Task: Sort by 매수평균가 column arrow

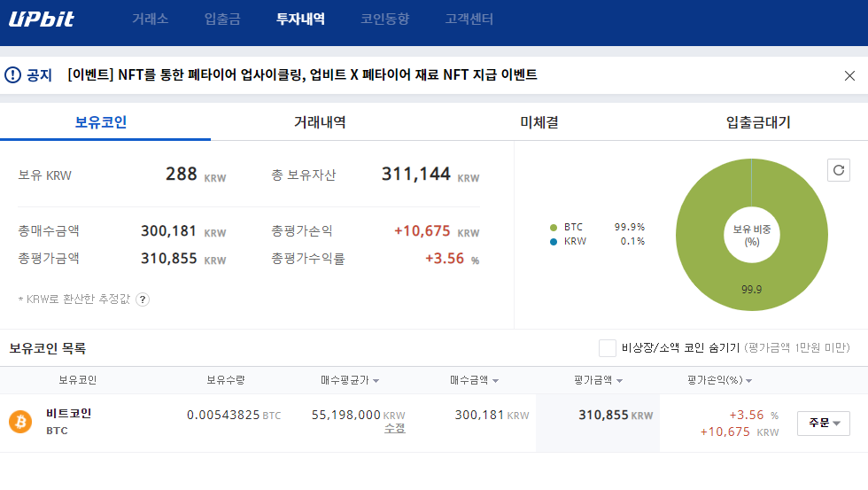Action: 376,381
